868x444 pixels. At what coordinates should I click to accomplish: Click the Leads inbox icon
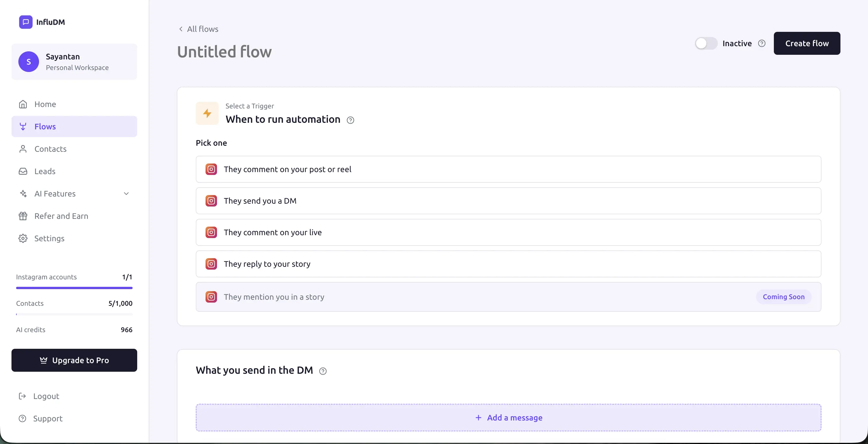pyautogui.click(x=23, y=171)
